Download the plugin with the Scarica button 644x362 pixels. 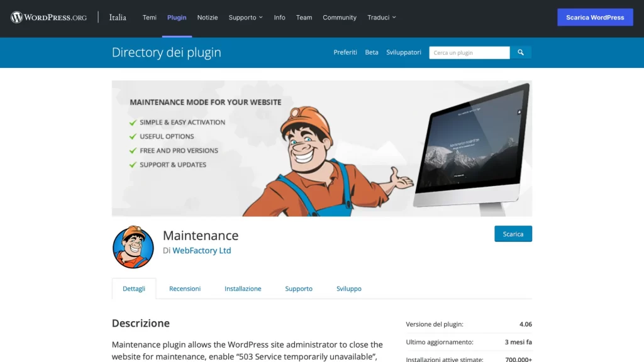pos(513,234)
